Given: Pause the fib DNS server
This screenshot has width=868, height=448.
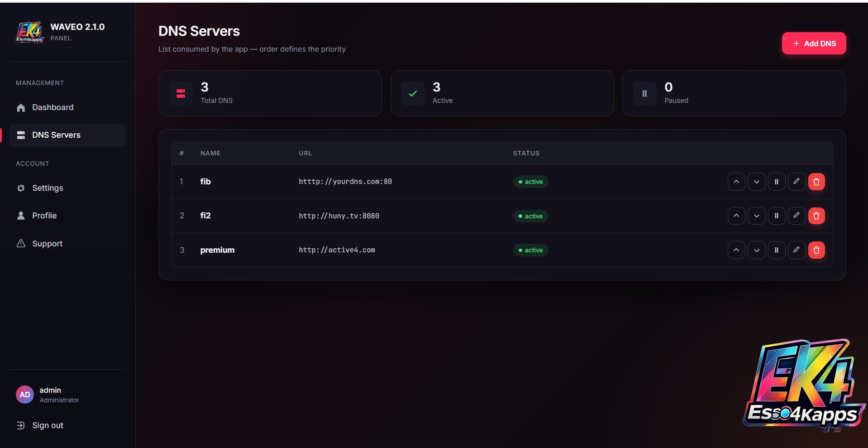Looking at the screenshot, I should [777, 182].
